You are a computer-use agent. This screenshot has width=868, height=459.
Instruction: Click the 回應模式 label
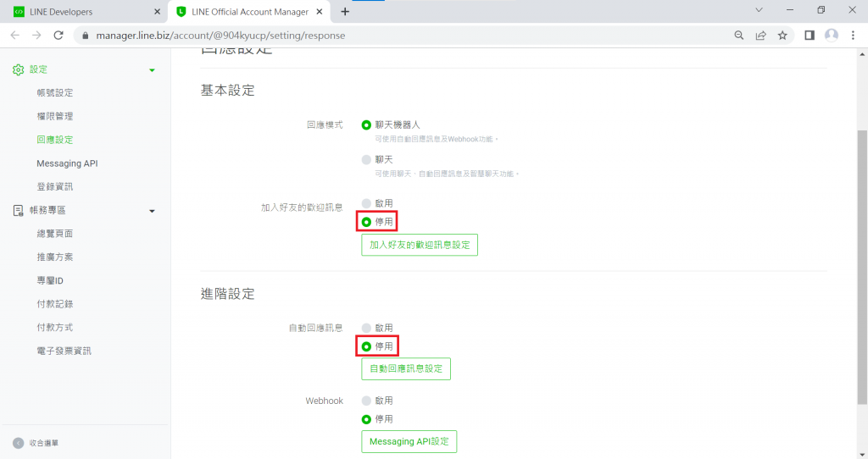pos(325,125)
